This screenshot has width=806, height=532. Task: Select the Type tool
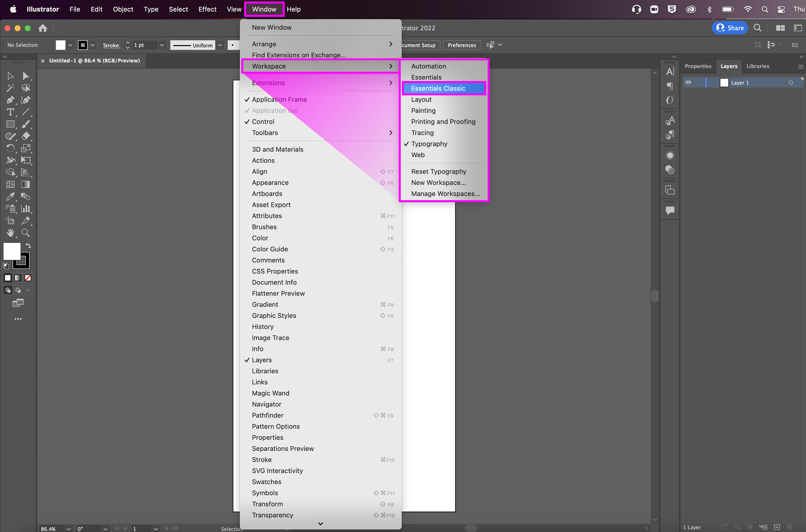tap(10, 112)
